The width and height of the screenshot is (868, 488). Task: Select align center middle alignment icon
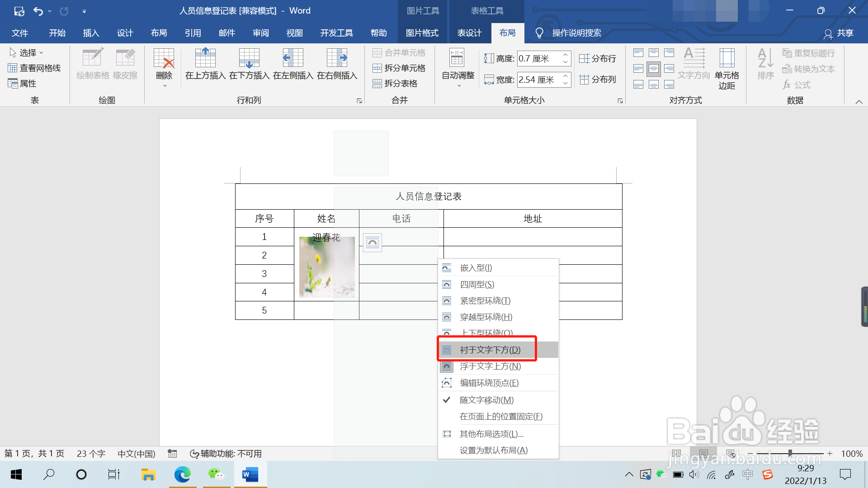(x=654, y=69)
